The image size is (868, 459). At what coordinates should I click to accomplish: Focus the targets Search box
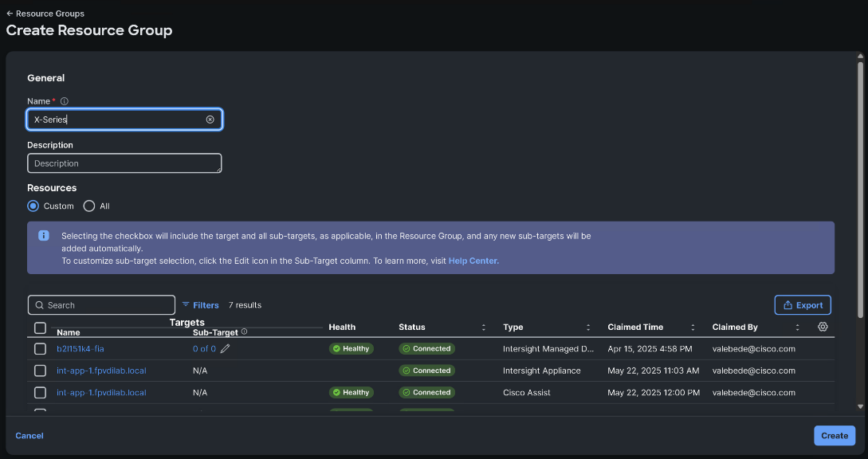[101, 305]
